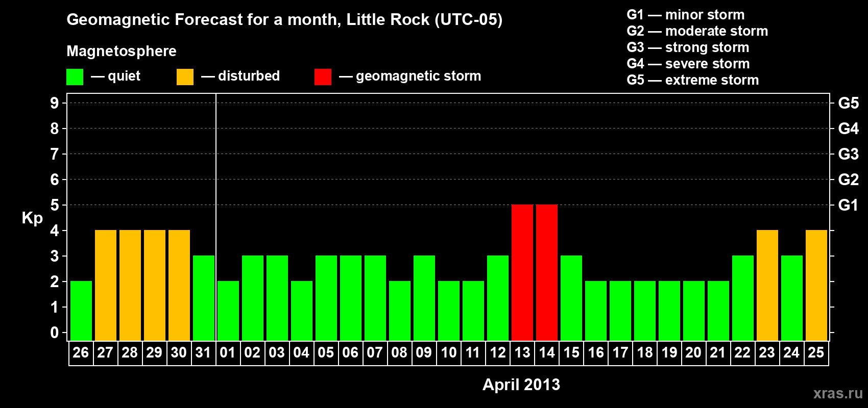Select the orange bar for April 23

(767, 285)
